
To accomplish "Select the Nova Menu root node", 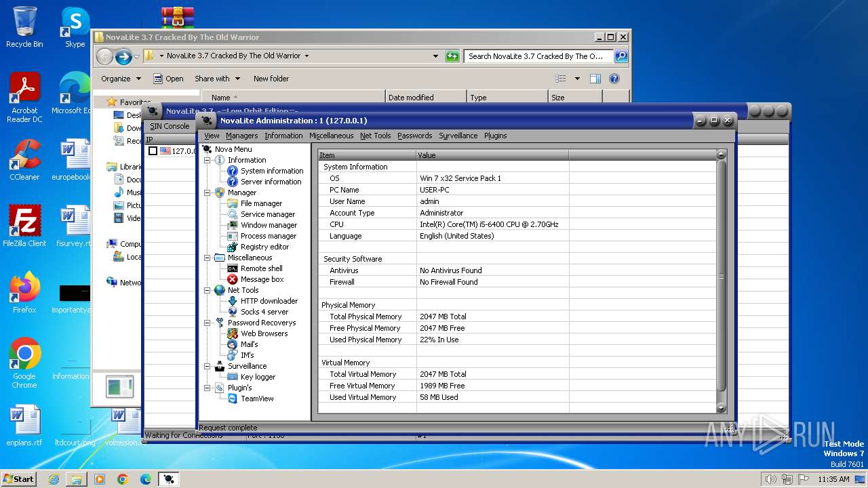I will (x=233, y=149).
